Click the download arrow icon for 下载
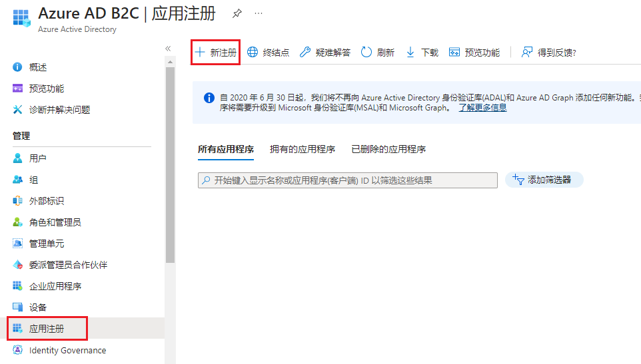Screen dimensions: 641x364 (x=410, y=52)
